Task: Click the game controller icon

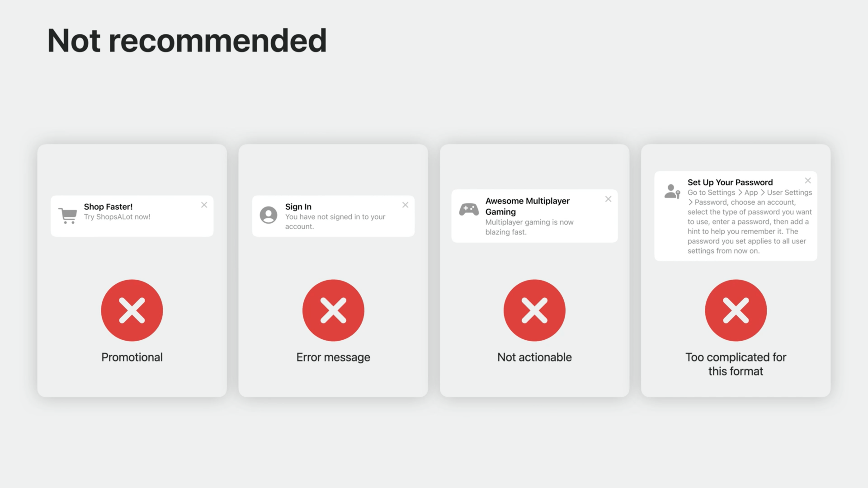Action: 469,209
